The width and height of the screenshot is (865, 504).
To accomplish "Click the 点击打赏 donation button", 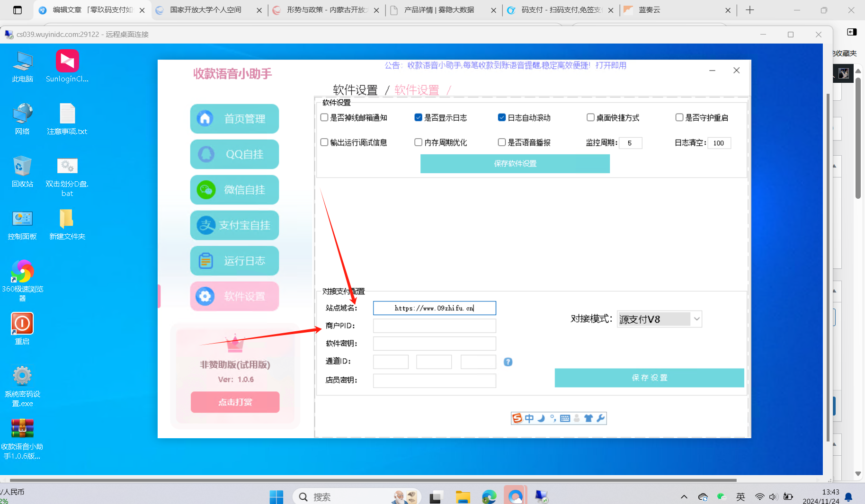I will tap(235, 402).
